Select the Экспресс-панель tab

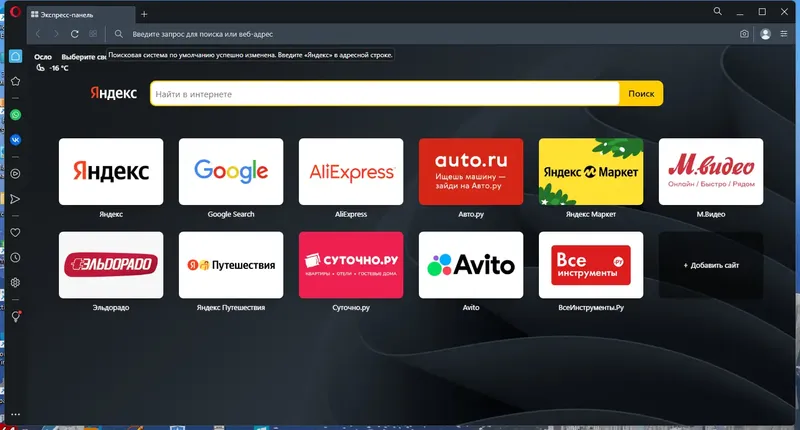click(x=81, y=15)
